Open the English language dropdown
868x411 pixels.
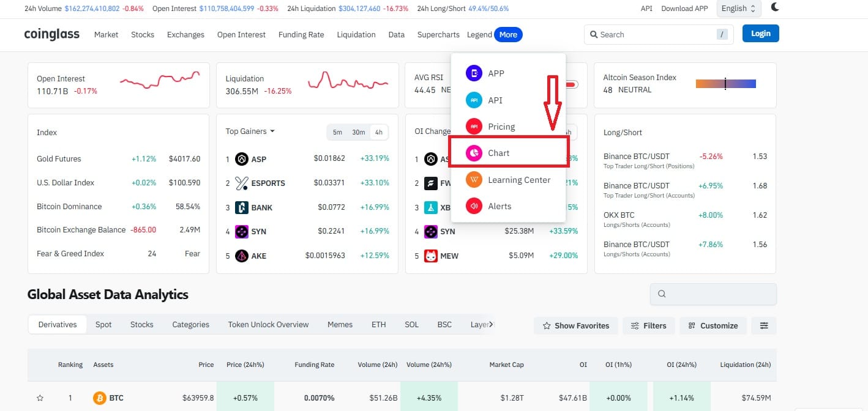[x=739, y=9]
